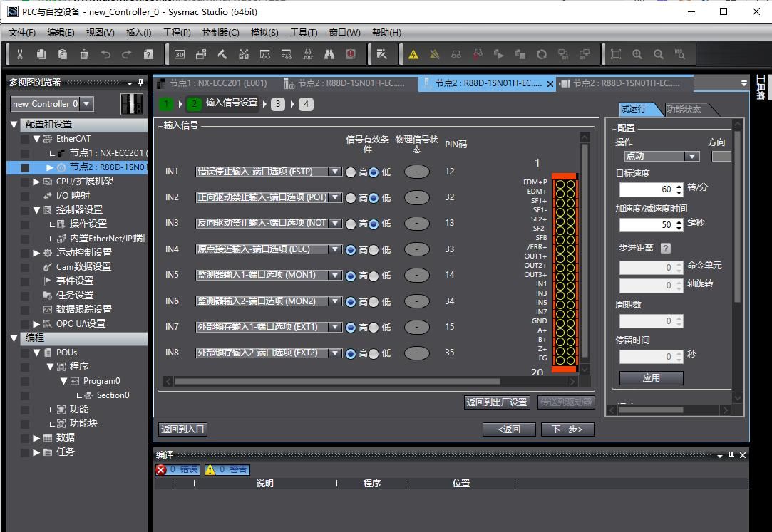Click the yellow warning triangle toolbar icon
The height and width of the screenshot is (532, 772).
point(413,54)
